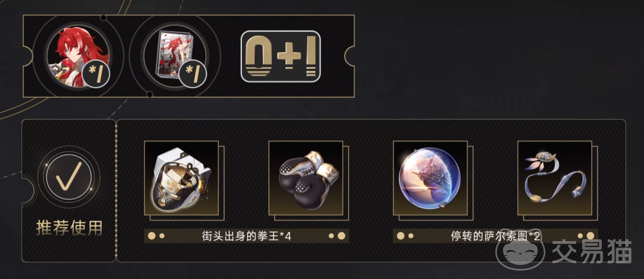Click the 推荐使用 label

70,228
